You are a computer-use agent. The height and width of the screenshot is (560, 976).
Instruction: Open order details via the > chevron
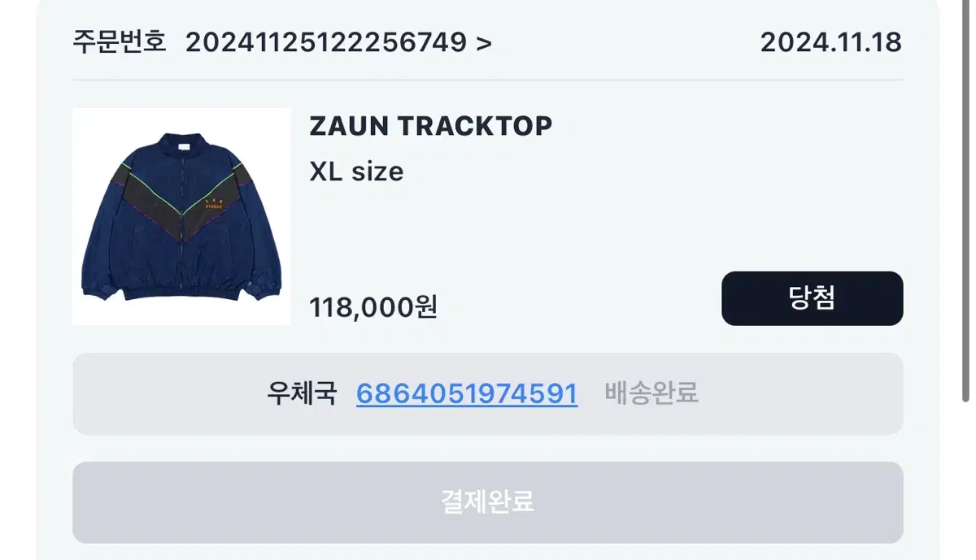[484, 42]
